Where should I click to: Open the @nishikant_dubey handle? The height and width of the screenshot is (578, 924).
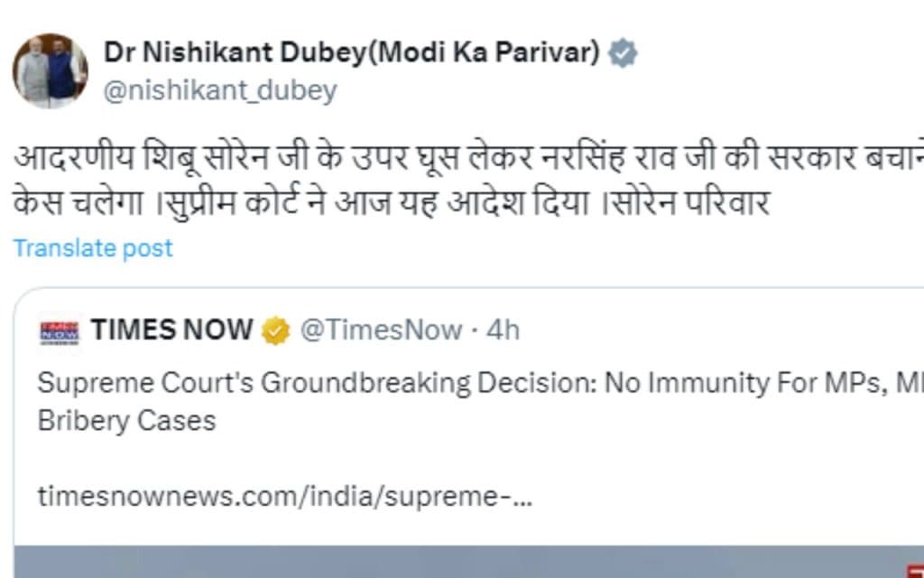pos(220,90)
